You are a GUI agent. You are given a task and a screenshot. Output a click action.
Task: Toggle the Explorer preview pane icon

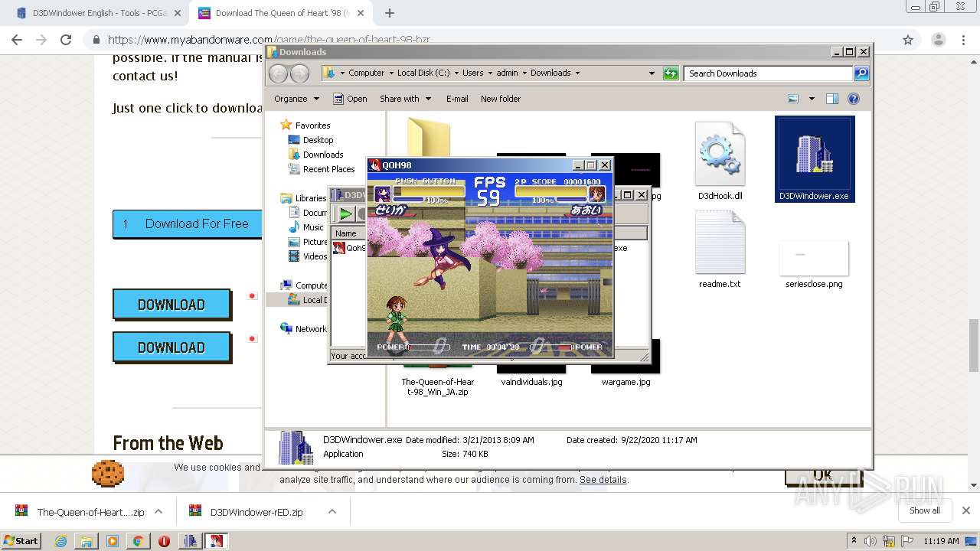832,99
